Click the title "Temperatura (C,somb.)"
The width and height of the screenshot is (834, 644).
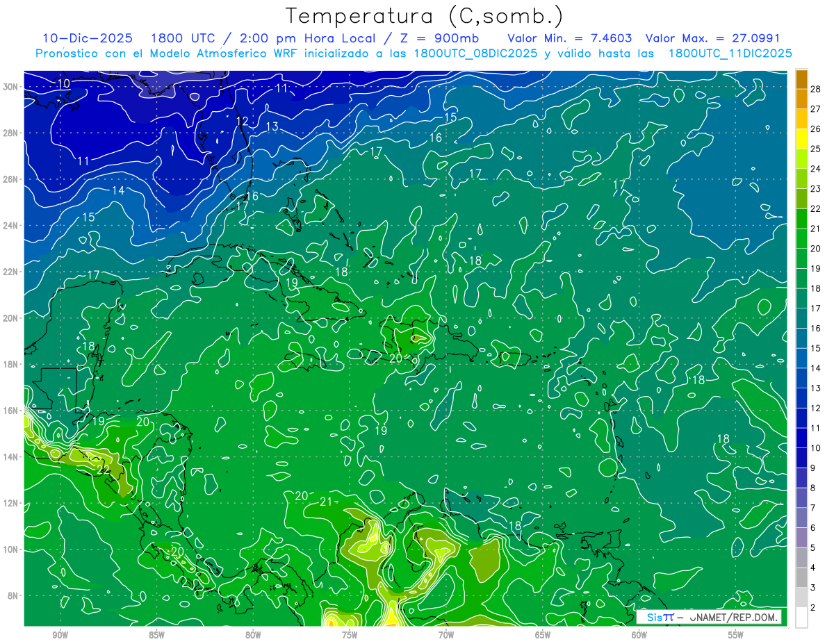(425, 15)
